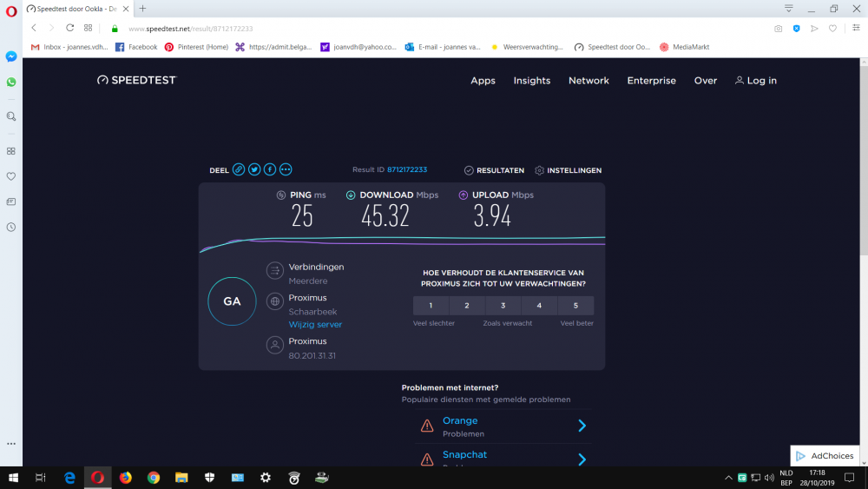Click the Opera menu logo
The width and height of the screenshot is (868, 489).
click(x=11, y=11)
